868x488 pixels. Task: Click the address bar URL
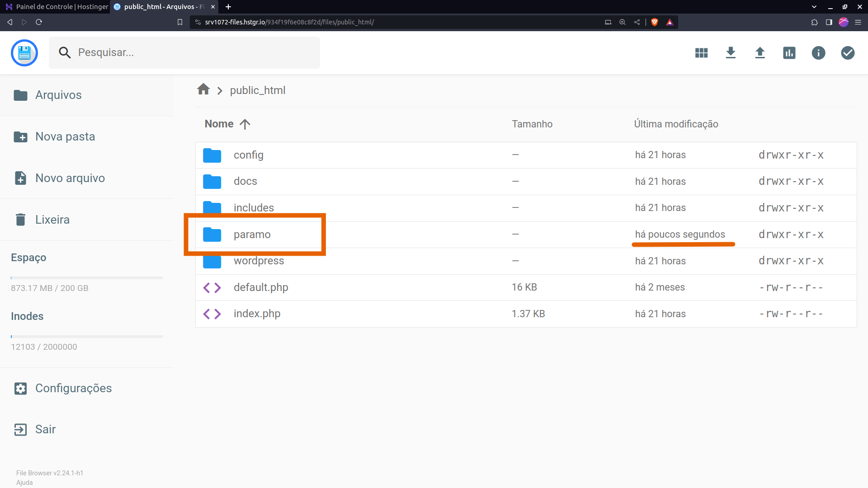[289, 22]
